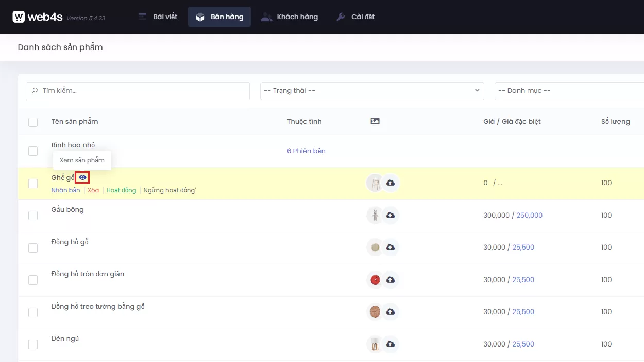Screen dimensions: 644x362
Task: Select the Gấu bông row checkbox
Action: coord(33,216)
